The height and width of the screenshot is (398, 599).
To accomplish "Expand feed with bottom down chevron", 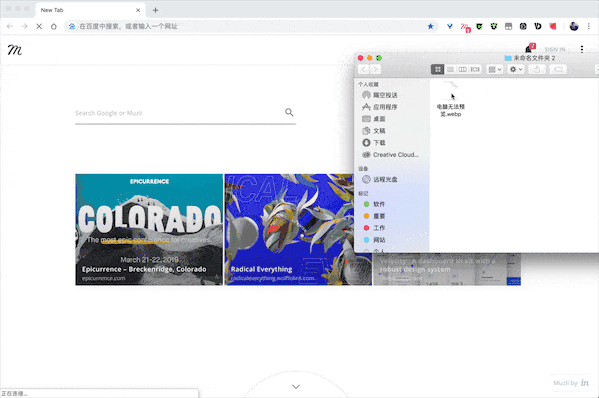I will point(296,387).
